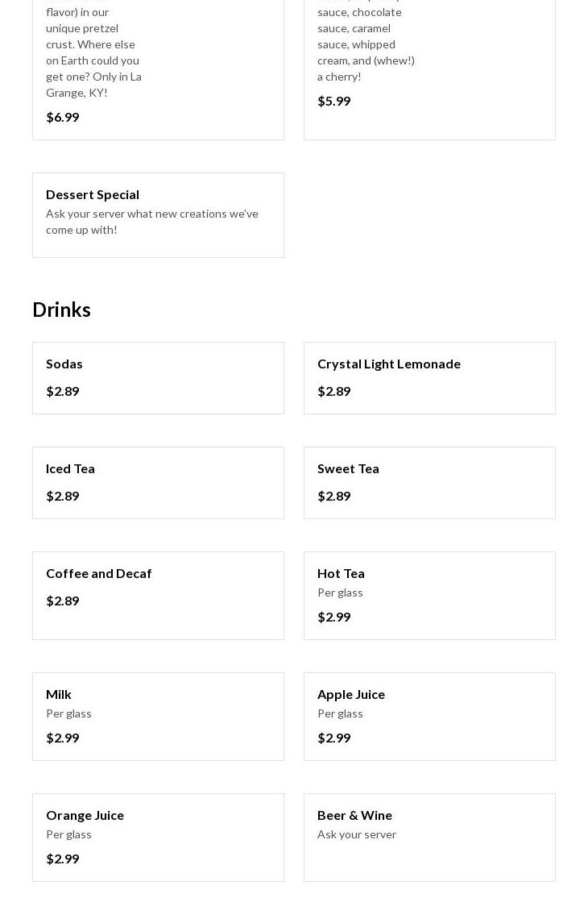Click the Dessert Special item title
588x919 pixels.
click(93, 194)
